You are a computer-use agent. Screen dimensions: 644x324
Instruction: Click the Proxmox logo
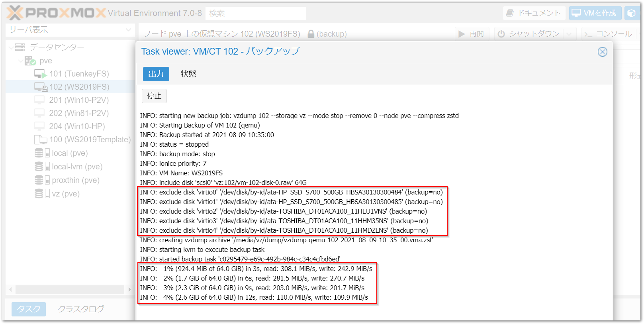(56, 13)
